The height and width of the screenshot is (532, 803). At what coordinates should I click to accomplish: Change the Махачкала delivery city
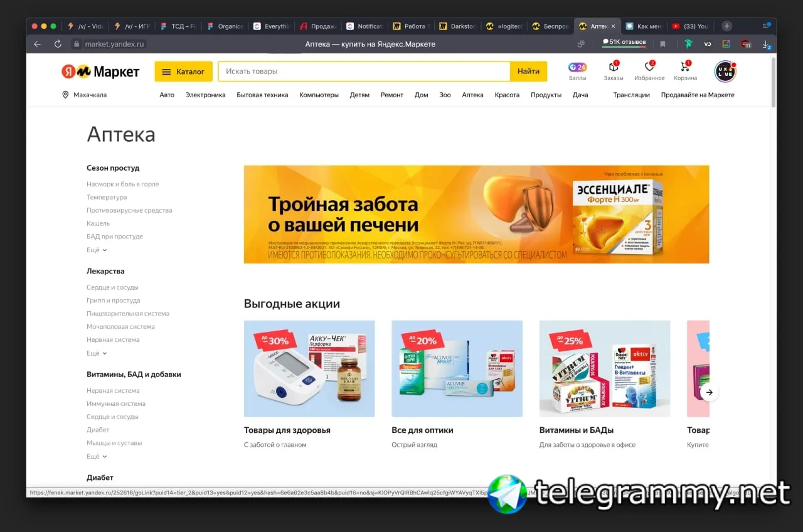pos(90,95)
